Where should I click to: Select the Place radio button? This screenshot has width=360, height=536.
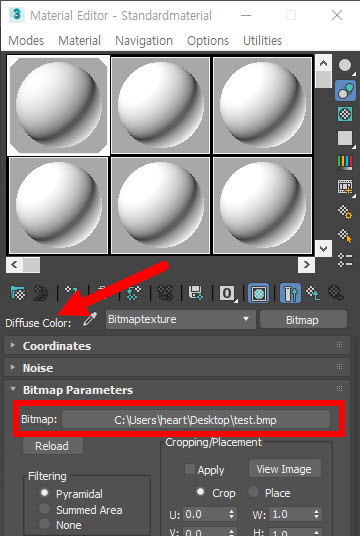coord(253,492)
